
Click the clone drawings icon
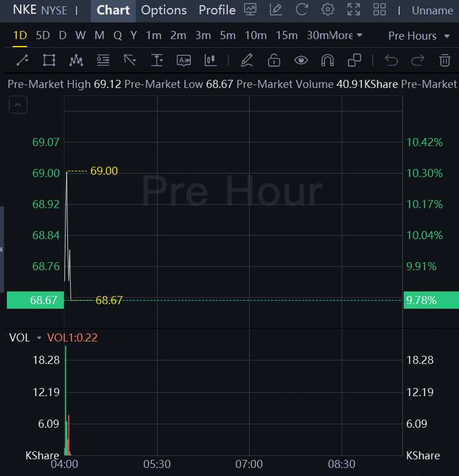point(354,60)
